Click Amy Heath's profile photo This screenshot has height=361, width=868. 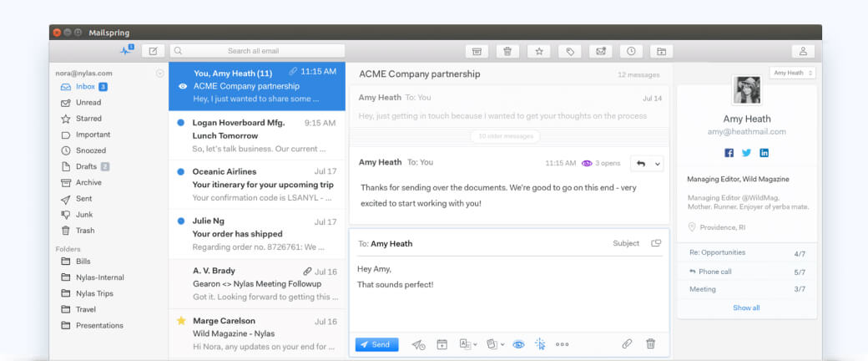747,90
